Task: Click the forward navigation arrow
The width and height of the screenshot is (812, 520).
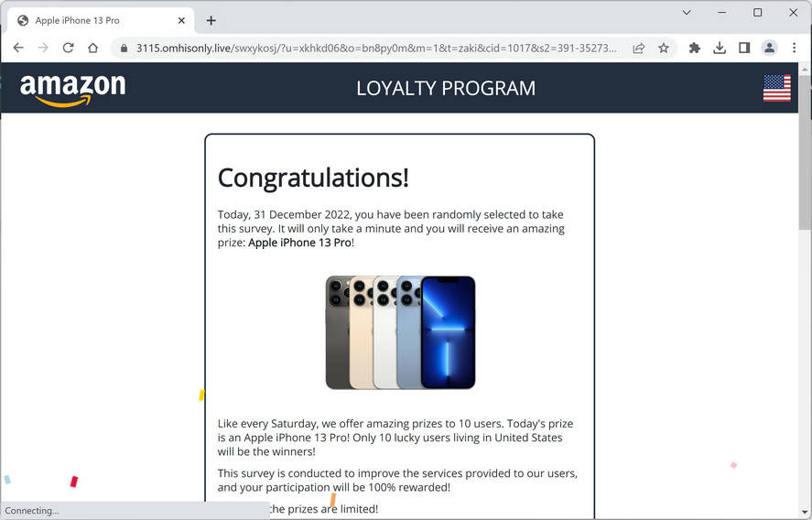Action: 44,48
